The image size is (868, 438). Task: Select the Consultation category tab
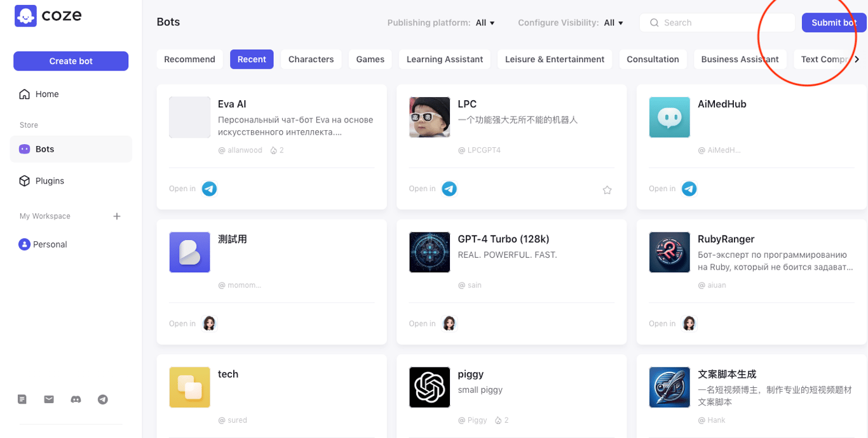tap(653, 59)
